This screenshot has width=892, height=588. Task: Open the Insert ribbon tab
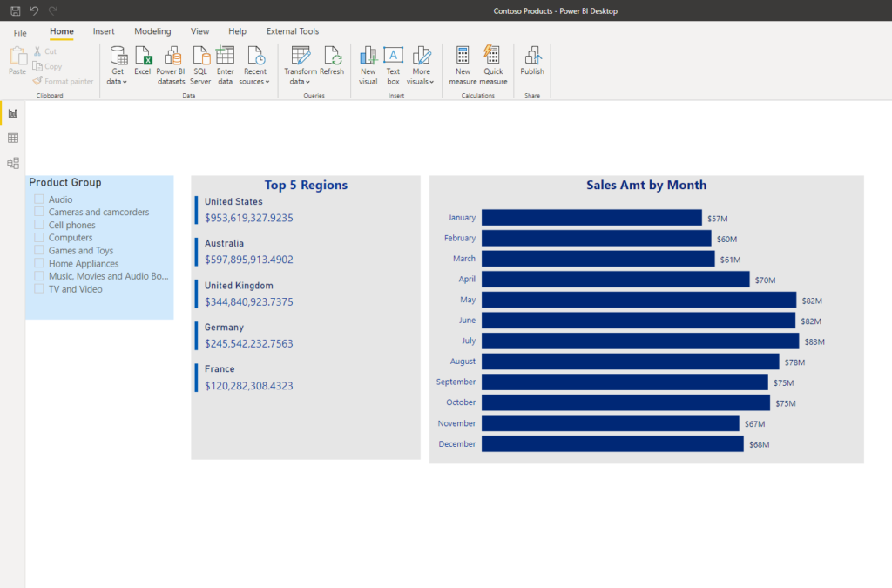point(104,31)
